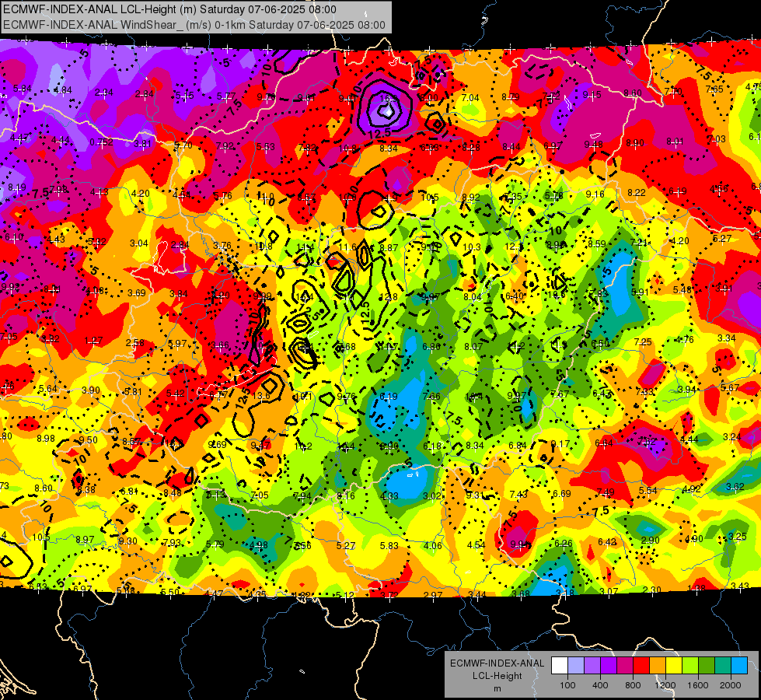The width and height of the screenshot is (761, 700).
Task: Select the 3.81 grid value
Action: [x=143, y=144]
